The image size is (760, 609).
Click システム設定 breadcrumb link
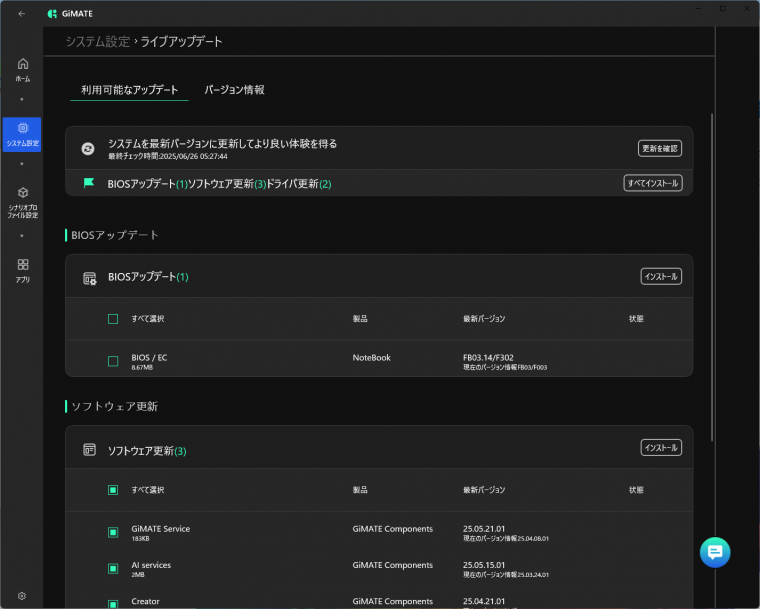(x=98, y=42)
